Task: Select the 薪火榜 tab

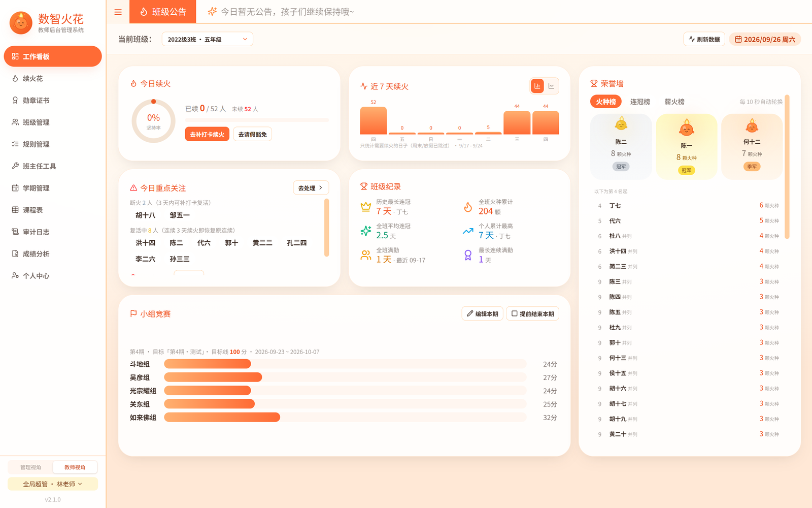Action: click(x=674, y=102)
